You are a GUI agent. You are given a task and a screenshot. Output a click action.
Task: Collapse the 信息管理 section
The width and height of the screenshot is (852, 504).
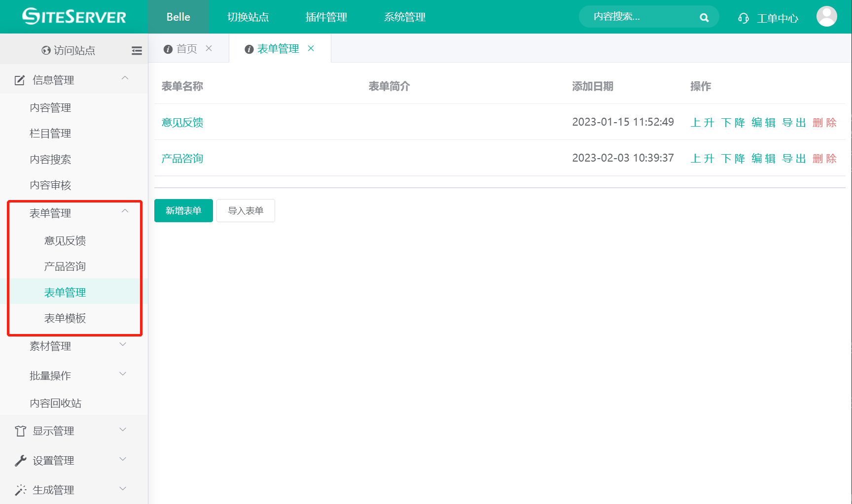coord(125,78)
